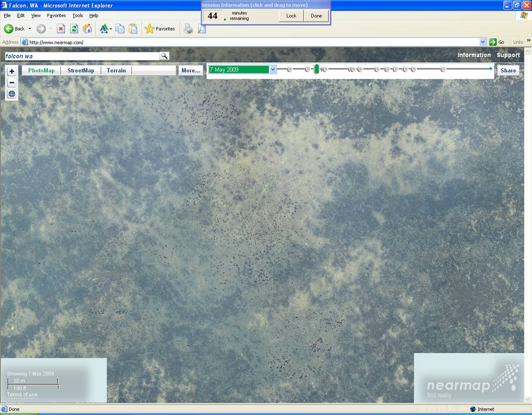Open the Tools menu
This screenshot has height=415, width=532.
point(78,16)
